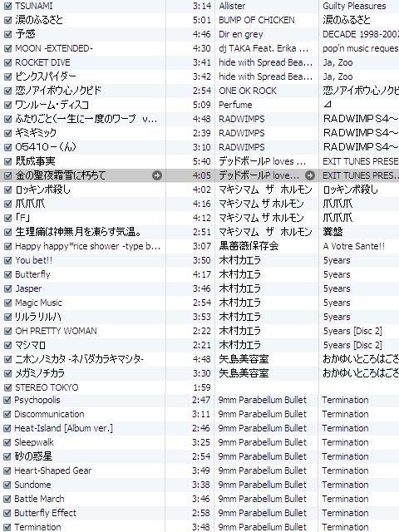
Task: Click the arrow icon beside artist デッドボールP love…
Action: click(x=309, y=175)
